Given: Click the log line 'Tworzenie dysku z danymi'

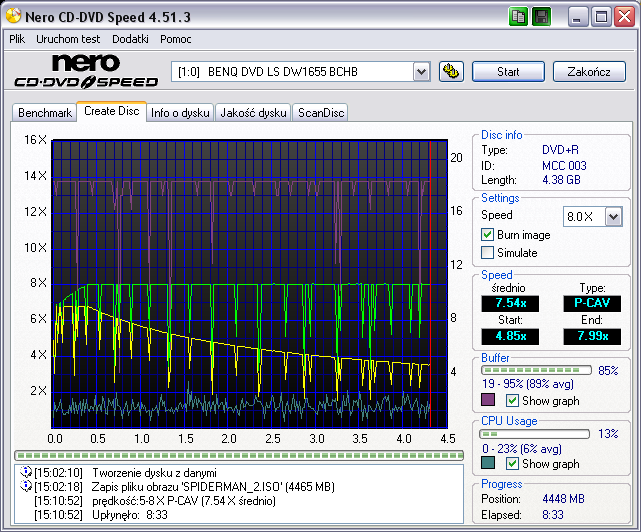Looking at the screenshot, I should tap(154, 473).
